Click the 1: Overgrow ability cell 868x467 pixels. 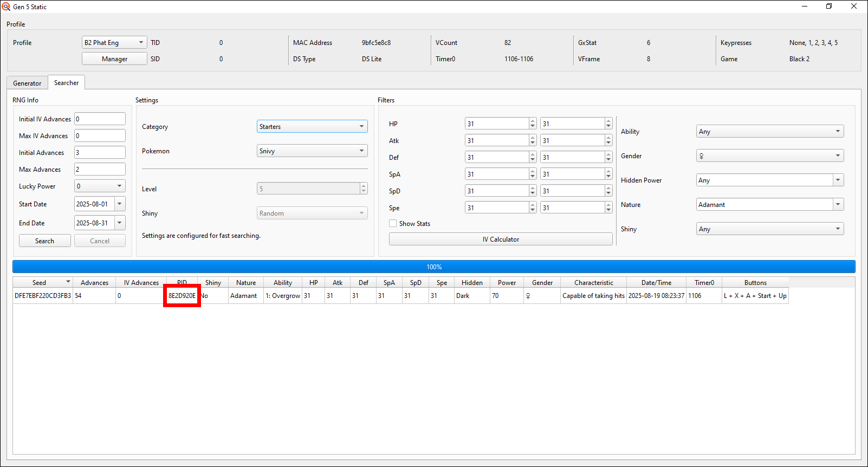click(x=283, y=295)
